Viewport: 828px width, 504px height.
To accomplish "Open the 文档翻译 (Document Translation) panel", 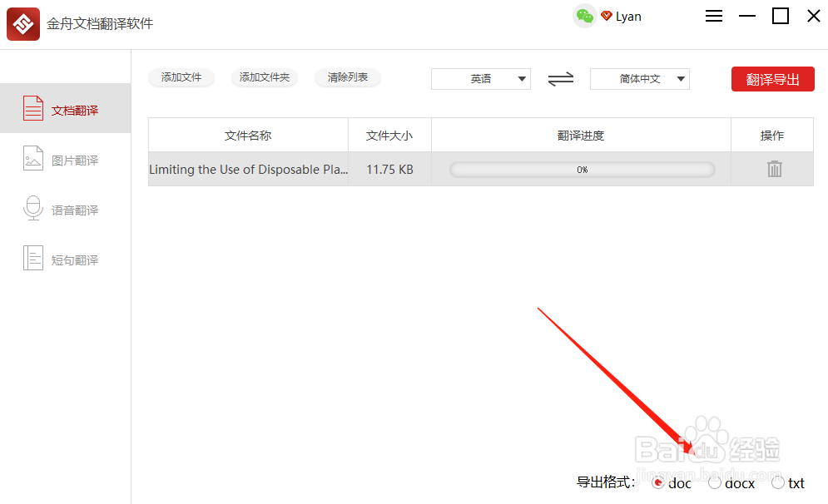I will (66, 108).
